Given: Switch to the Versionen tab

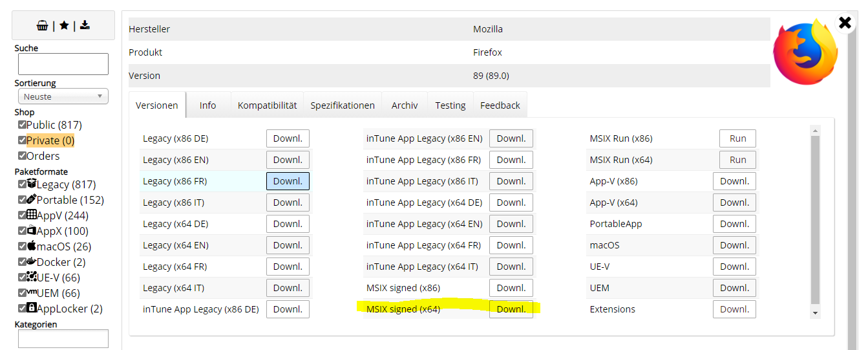Looking at the screenshot, I should [157, 105].
